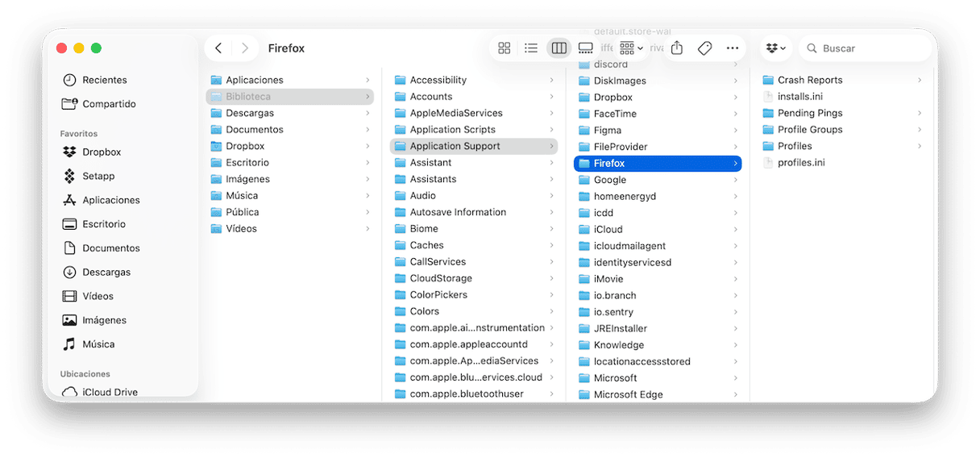Select the FaceTime folder
The height and width of the screenshot is (458, 980).
(658, 114)
